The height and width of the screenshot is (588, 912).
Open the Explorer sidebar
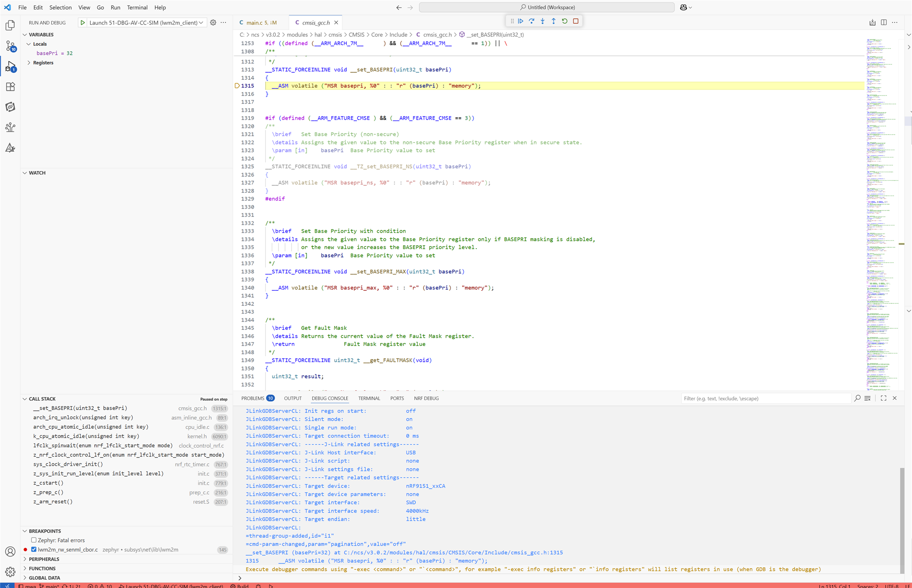pyautogui.click(x=10, y=25)
